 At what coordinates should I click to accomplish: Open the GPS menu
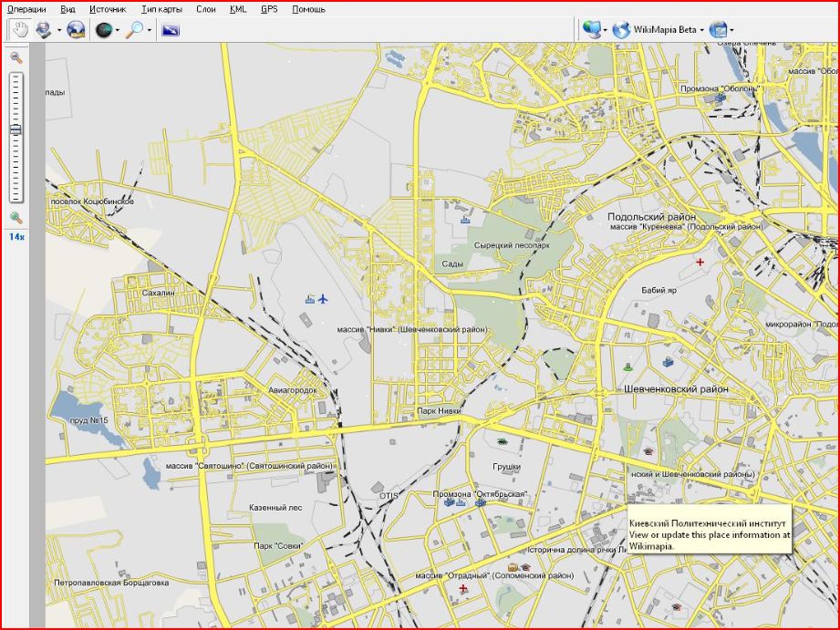coord(269,9)
